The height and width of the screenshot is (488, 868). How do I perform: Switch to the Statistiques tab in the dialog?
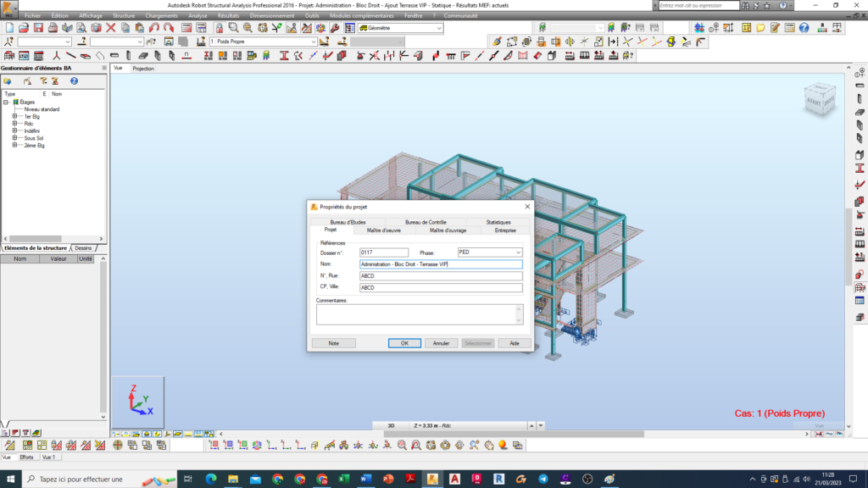pyautogui.click(x=501, y=221)
